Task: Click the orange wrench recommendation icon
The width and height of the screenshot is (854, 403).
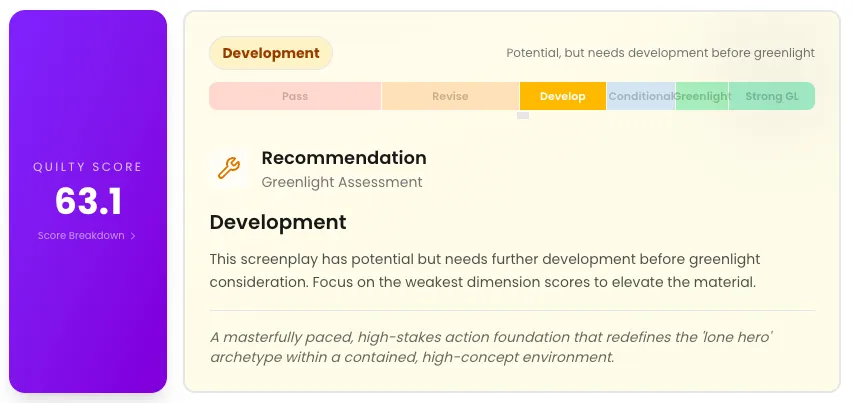Action: (228, 169)
